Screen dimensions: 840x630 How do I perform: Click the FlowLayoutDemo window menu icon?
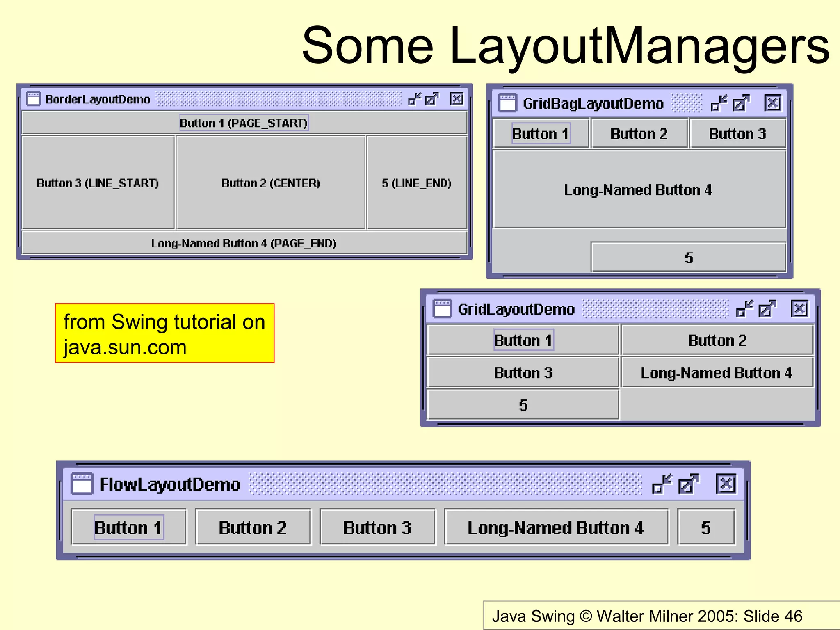(82, 484)
